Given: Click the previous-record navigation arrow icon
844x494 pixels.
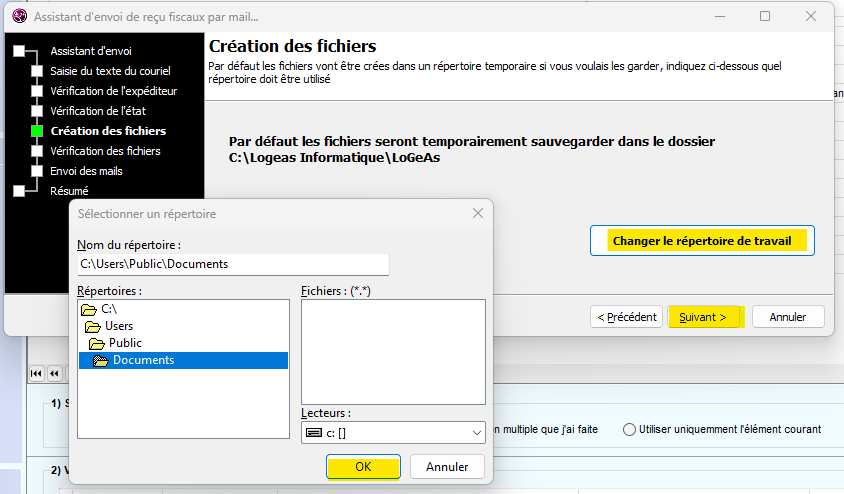Looking at the screenshot, I should [x=55, y=373].
